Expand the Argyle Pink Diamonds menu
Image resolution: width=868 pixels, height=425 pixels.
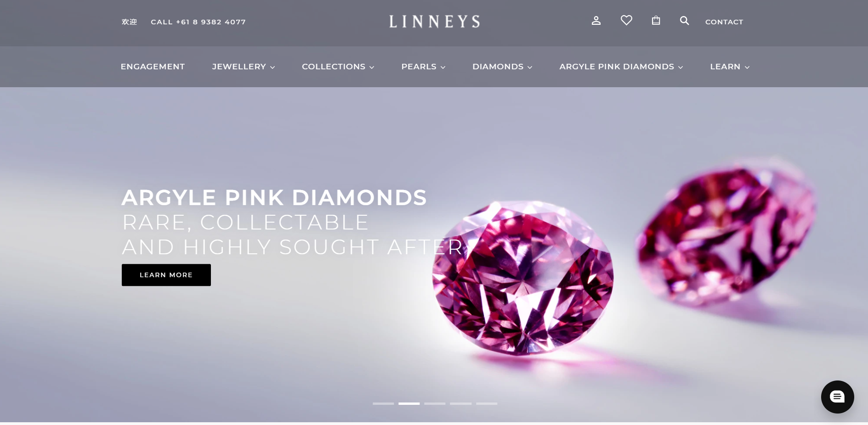point(621,67)
